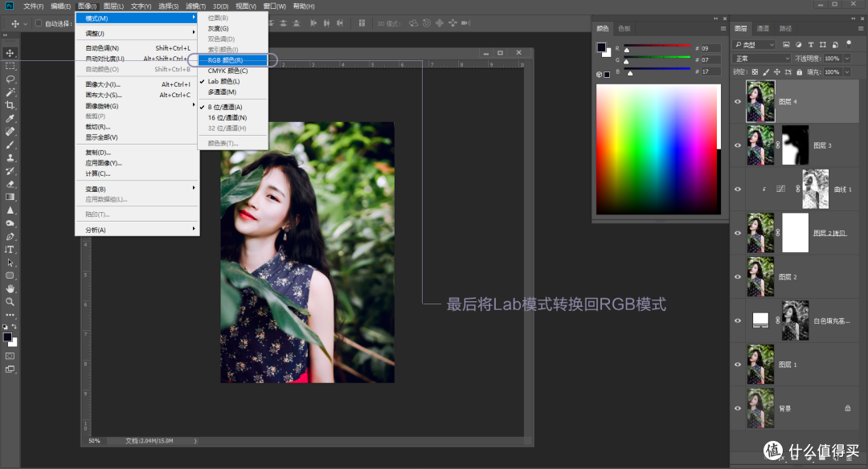Hide the 曲线 1 adjustment layer

738,187
